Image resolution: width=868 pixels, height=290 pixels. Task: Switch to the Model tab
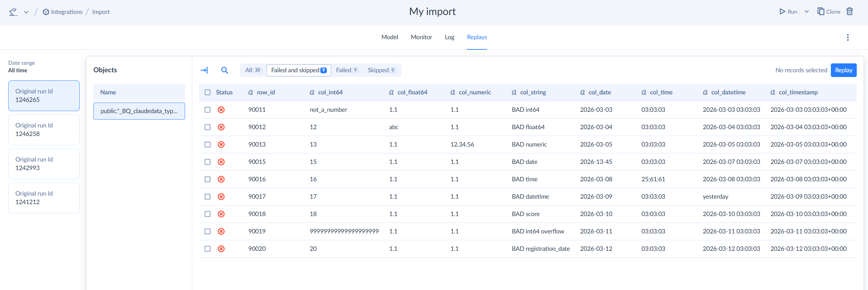click(390, 37)
